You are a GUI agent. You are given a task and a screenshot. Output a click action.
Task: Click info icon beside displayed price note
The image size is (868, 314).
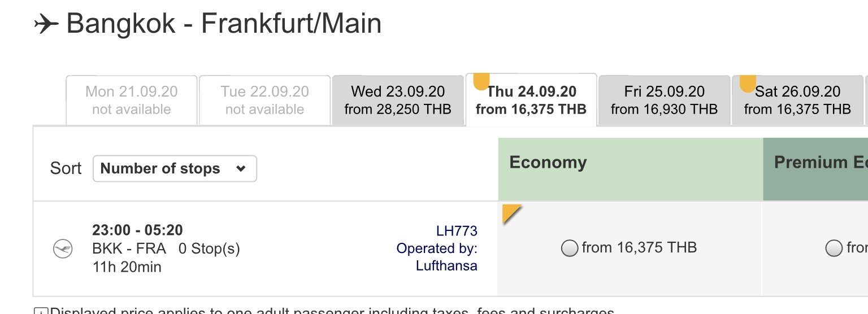41,312
